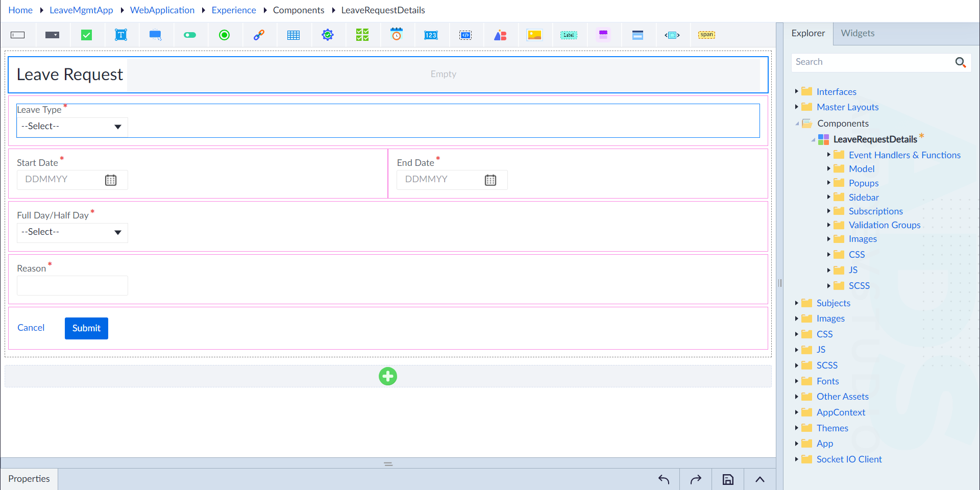The height and width of the screenshot is (490, 980).
Task: Select the HTML code snippet widget icon
Action: (x=465, y=35)
